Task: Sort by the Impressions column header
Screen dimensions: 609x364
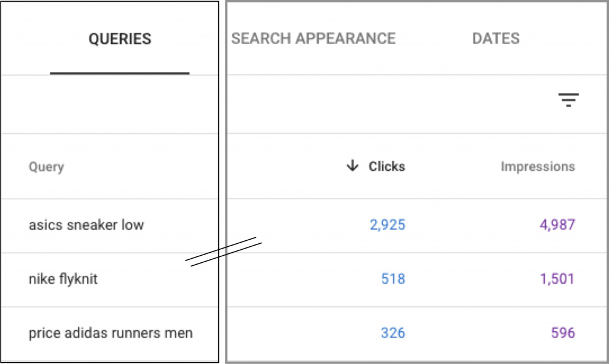Action: pos(538,167)
